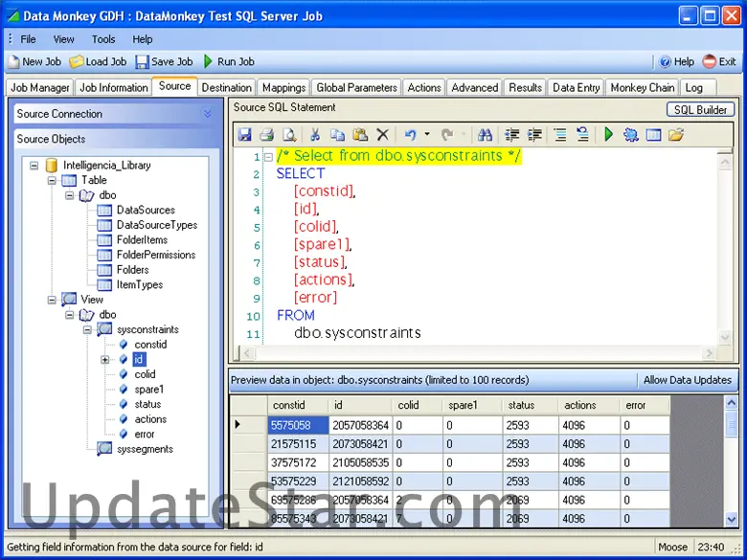Switch to the Destination tab
The image size is (747, 560).
[227, 88]
